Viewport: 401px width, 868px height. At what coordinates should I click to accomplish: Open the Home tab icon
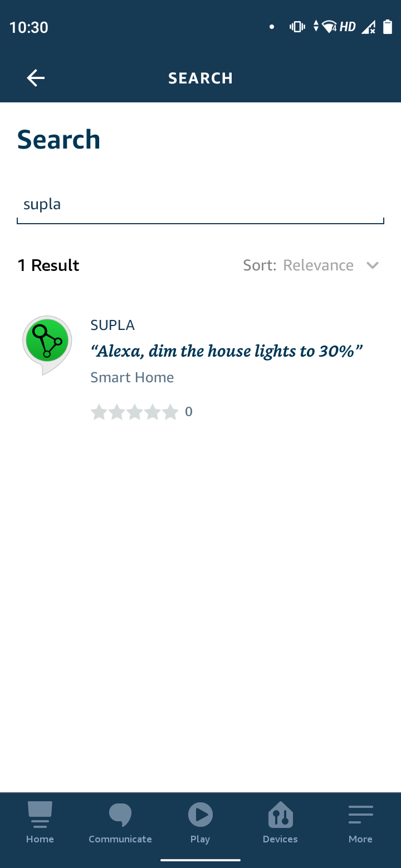tap(40, 813)
